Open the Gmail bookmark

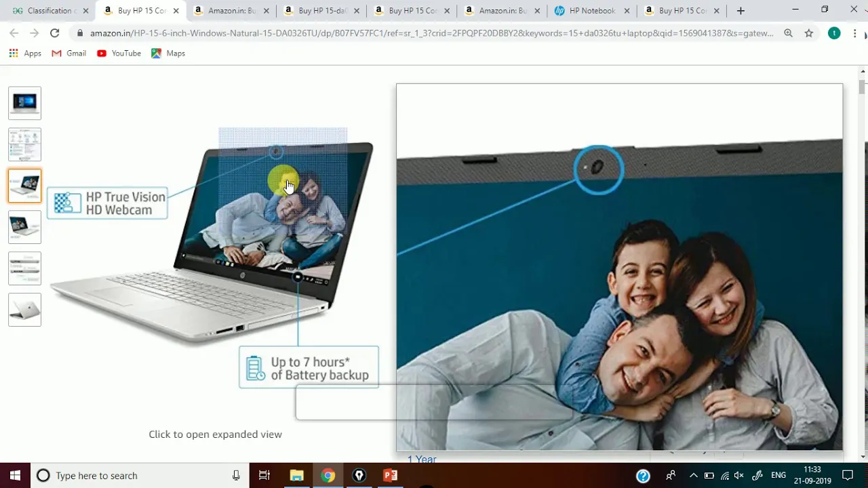pyautogui.click(x=69, y=53)
